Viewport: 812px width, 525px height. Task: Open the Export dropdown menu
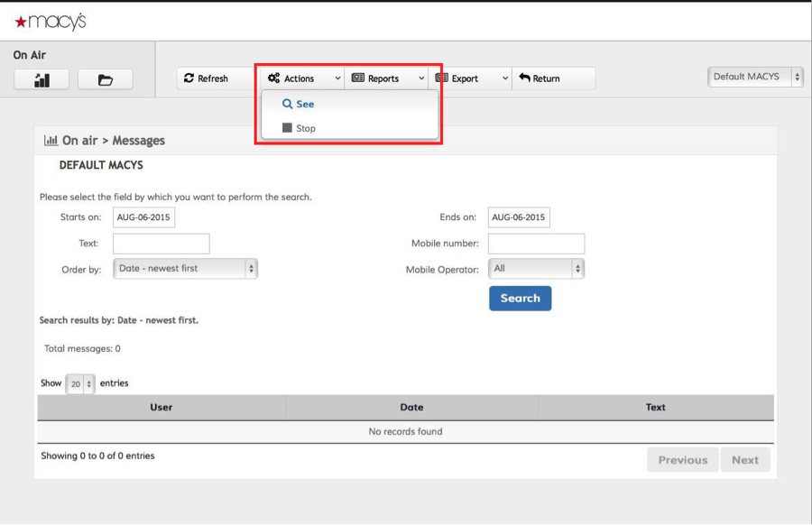(x=472, y=78)
